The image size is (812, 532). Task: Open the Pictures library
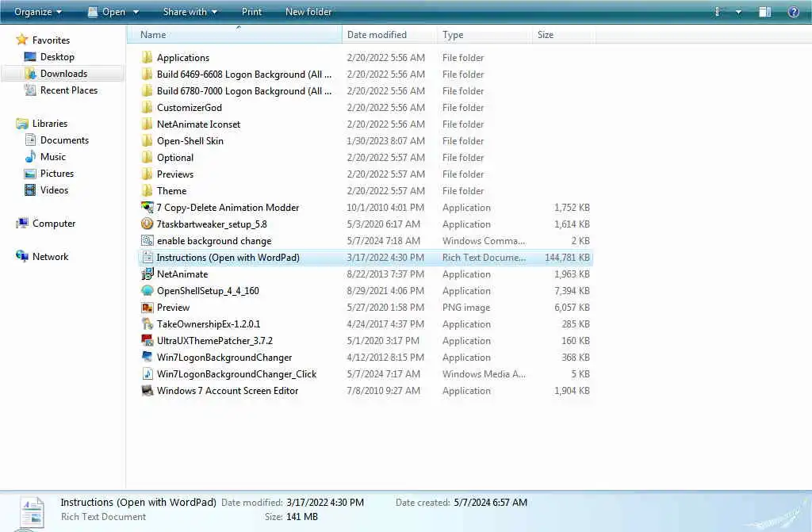click(x=57, y=173)
